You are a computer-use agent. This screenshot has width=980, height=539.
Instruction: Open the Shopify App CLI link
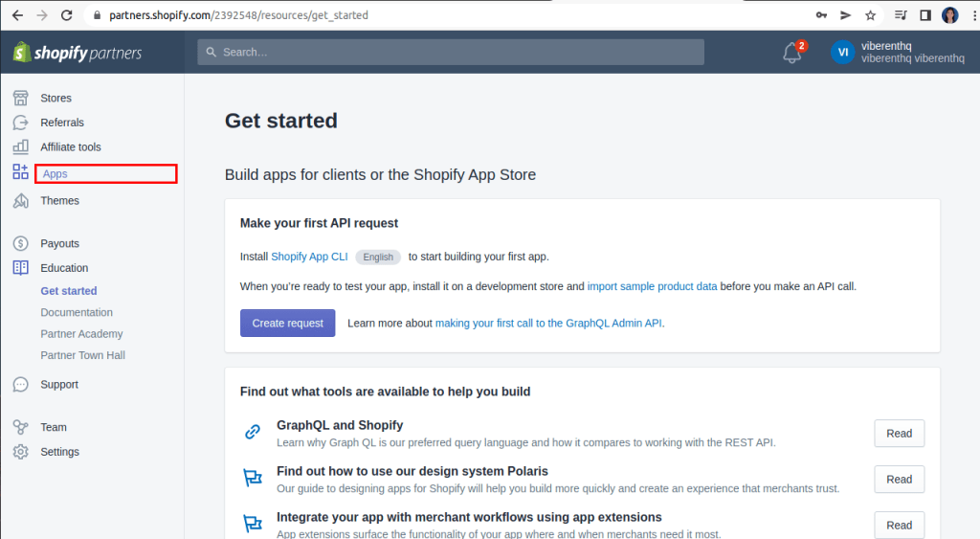310,258
